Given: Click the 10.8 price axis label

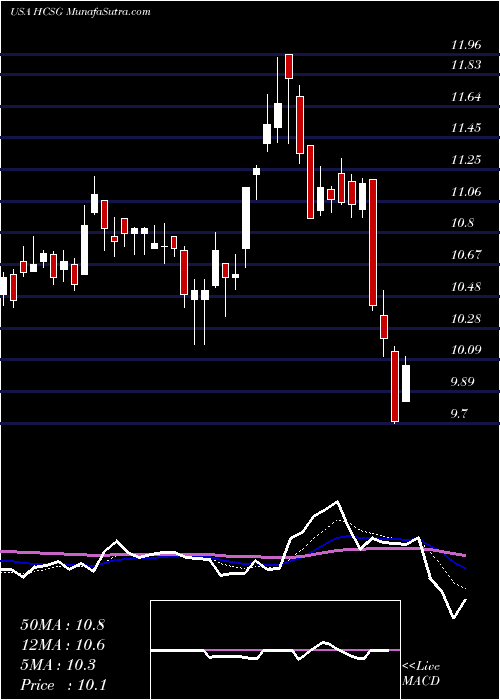Looking at the screenshot, I should pyautogui.click(x=463, y=223).
